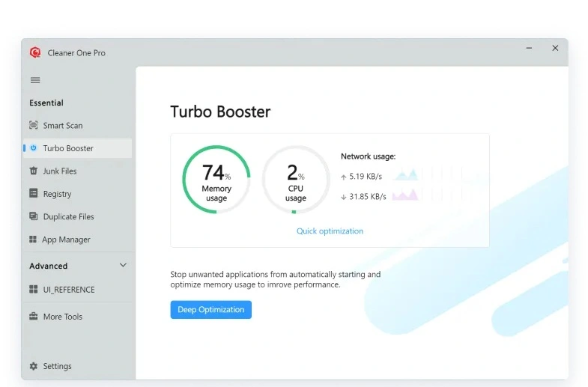The image size is (588, 387).
Task: Click the download arrow next to 31.85 KB/s
Action: pyautogui.click(x=344, y=197)
